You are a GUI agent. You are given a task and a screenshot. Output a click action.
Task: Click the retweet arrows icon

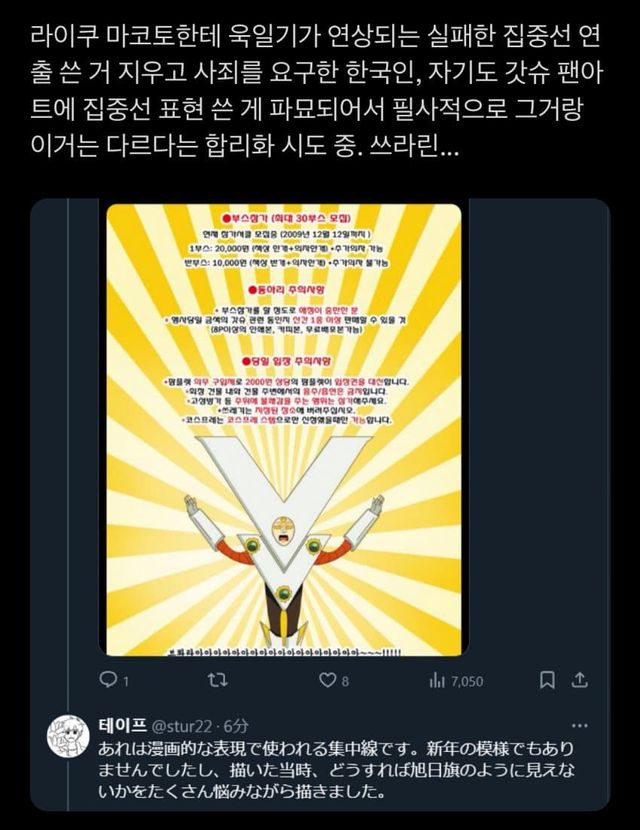(217, 680)
